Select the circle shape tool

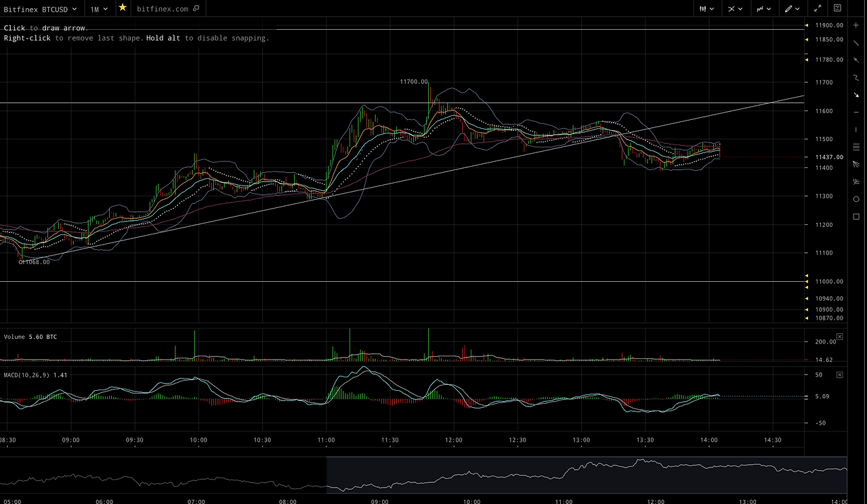pyautogui.click(x=856, y=199)
